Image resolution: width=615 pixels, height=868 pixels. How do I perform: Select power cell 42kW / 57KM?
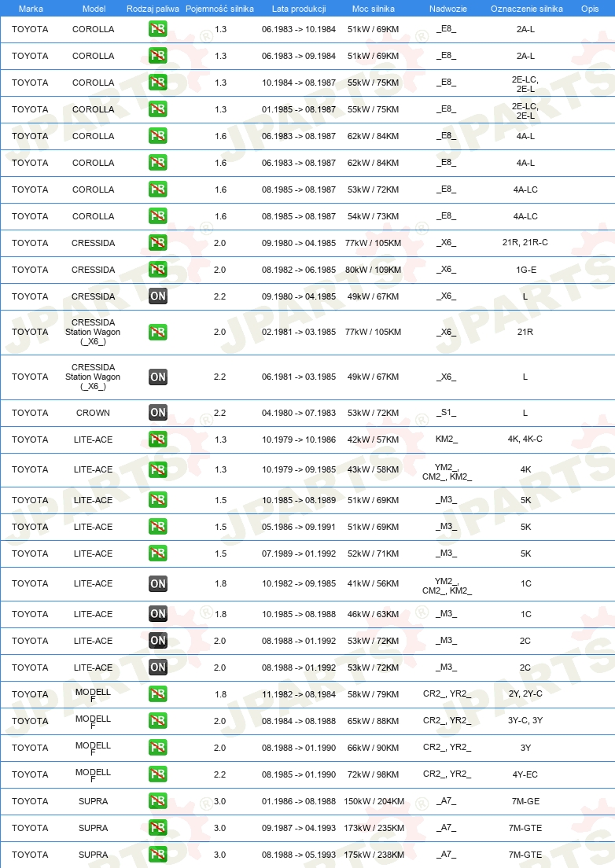coord(373,440)
